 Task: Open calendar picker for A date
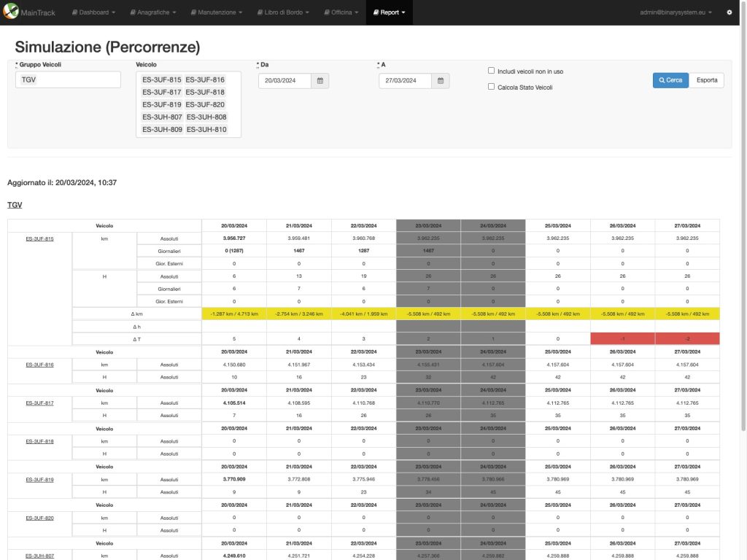click(441, 81)
